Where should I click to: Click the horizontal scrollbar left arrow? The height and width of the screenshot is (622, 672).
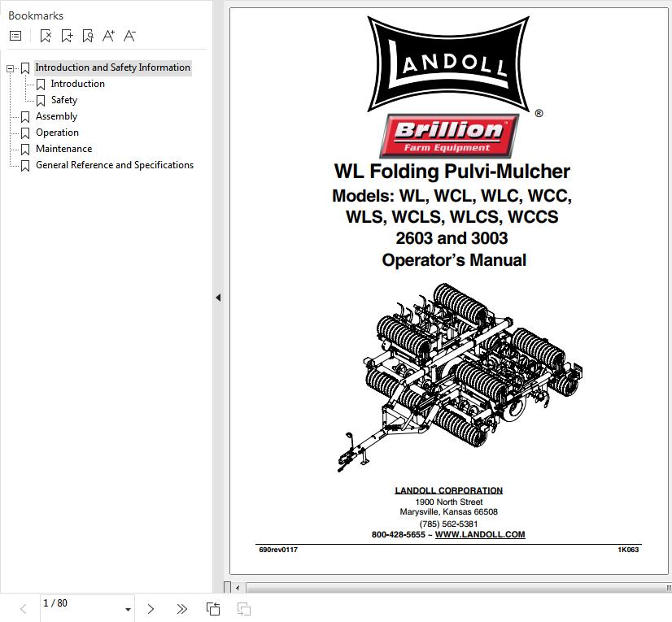238,588
